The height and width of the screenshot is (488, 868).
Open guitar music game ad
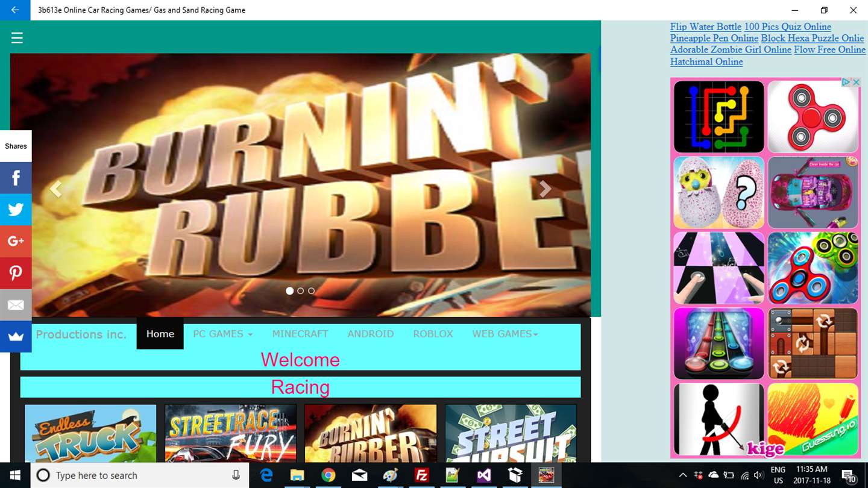tap(719, 343)
